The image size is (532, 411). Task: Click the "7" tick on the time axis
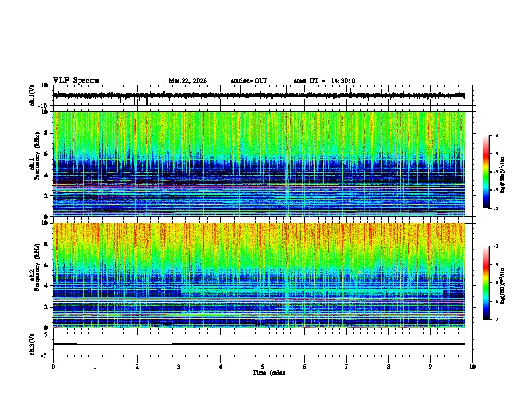[347, 367]
